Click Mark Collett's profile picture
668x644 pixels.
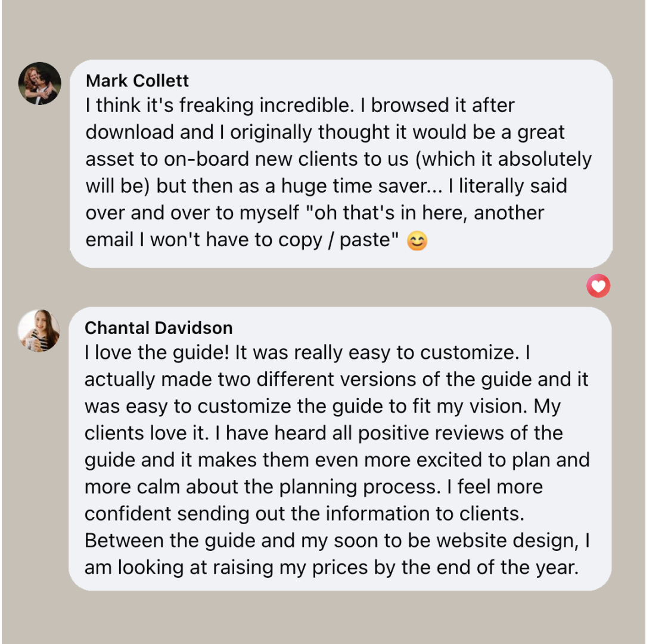[40, 83]
